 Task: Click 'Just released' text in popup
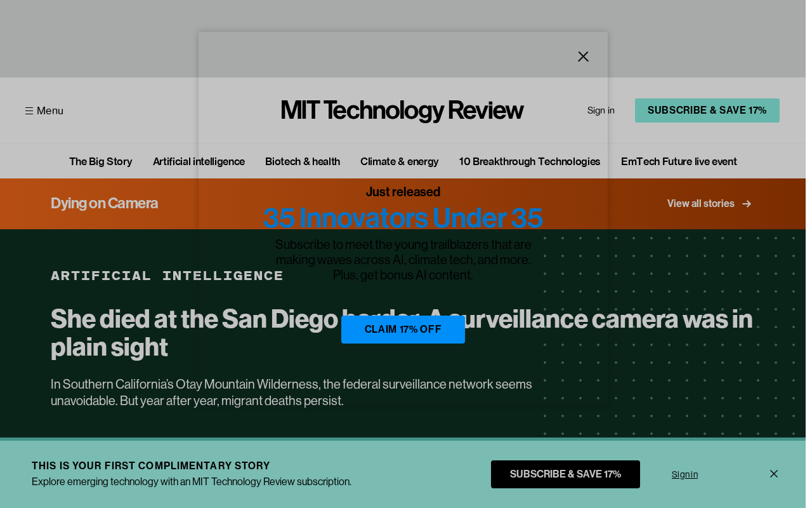[x=403, y=192]
